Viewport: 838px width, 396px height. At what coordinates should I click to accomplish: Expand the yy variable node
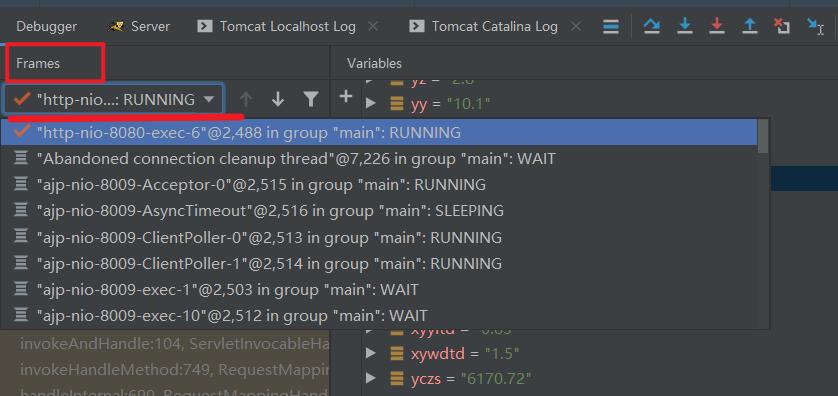point(371,103)
